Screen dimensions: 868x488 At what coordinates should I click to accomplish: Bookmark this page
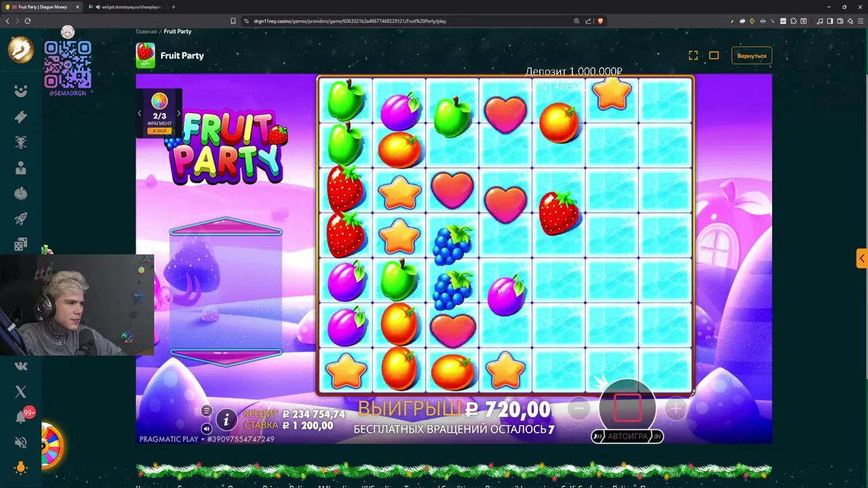[233, 21]
